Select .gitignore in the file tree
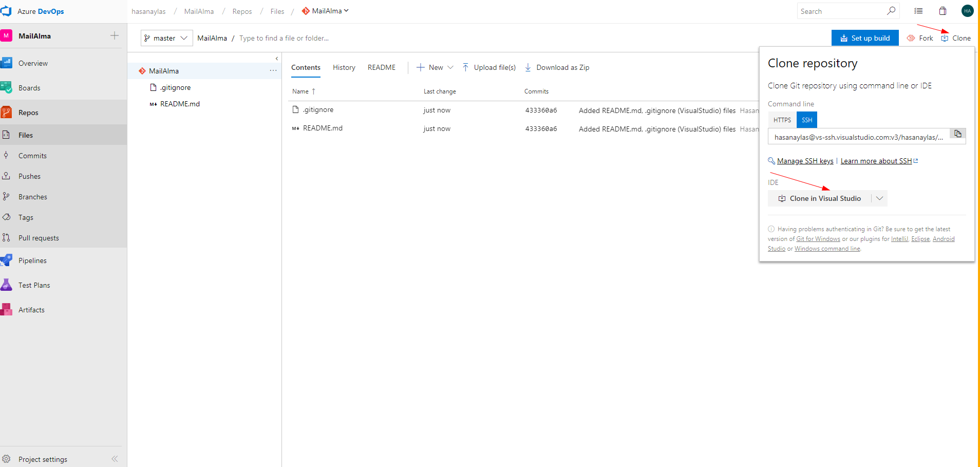 click(175, 87)
